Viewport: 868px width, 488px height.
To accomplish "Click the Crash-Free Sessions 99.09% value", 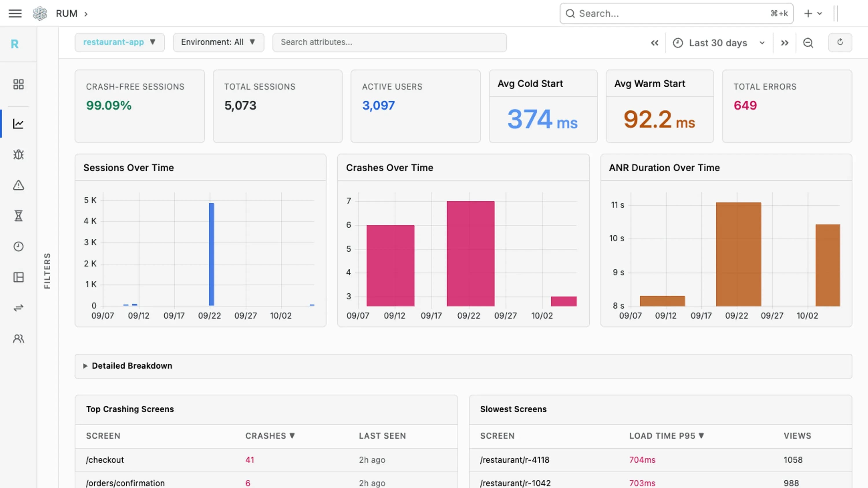I will click(x=108, y=106).
